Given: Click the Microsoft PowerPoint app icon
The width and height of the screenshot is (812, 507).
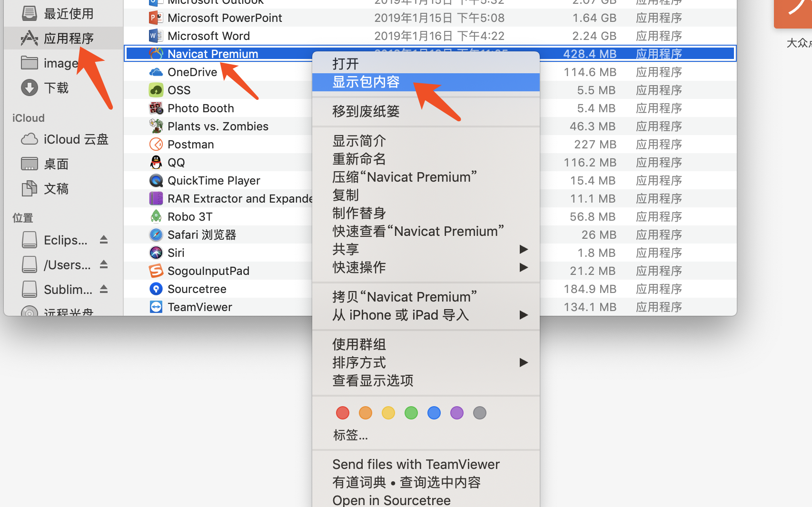Looking at the screenshot, I should point(156,18).
